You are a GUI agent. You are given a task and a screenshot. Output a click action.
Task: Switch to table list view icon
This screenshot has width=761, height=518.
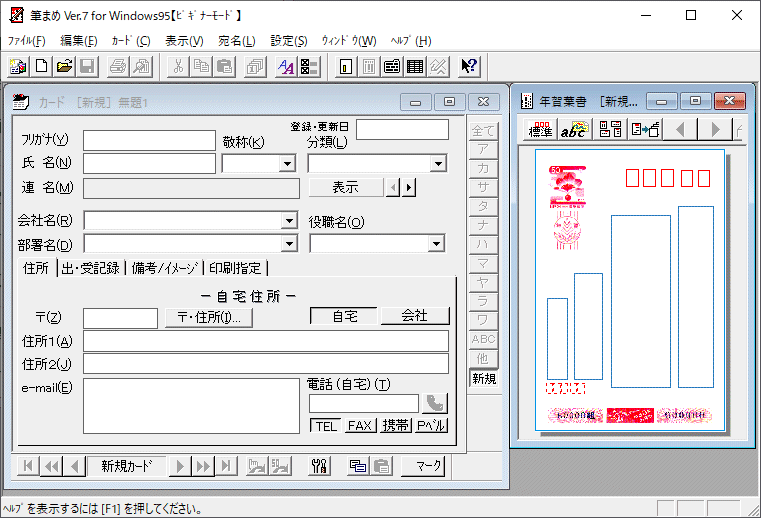(414, 67)
